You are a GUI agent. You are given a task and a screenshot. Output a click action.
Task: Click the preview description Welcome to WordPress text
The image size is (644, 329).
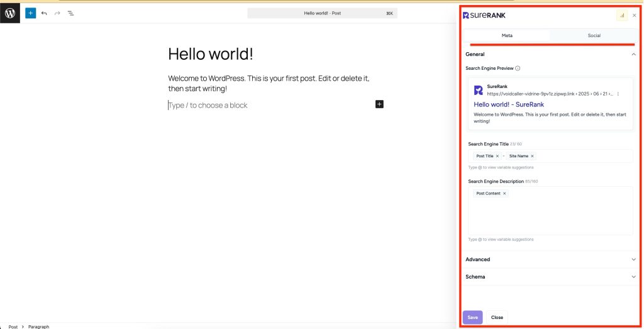tap(550, 118)
